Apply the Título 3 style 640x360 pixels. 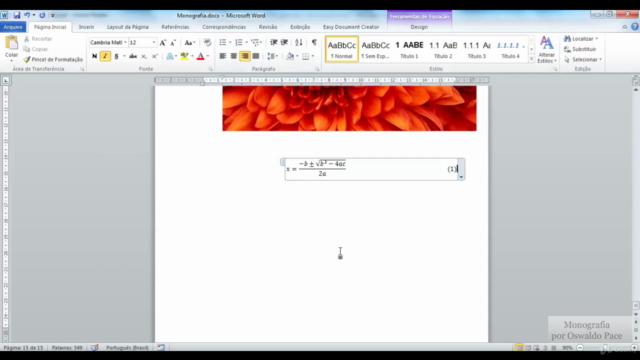coord(477,49)
